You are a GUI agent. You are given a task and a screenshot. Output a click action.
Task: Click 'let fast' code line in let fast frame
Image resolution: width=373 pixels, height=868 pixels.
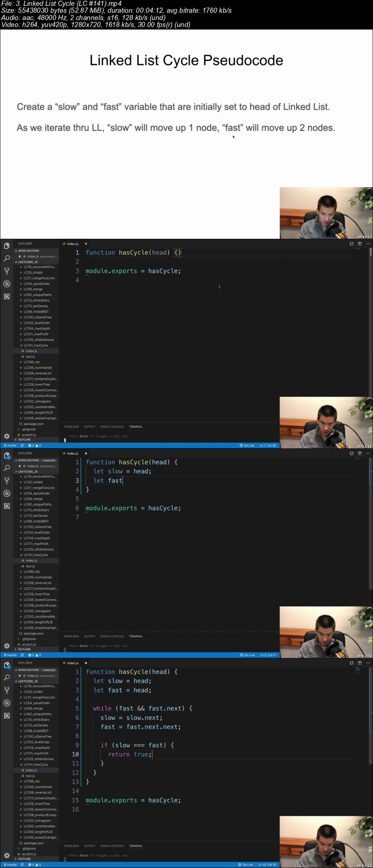click(108, 480)
